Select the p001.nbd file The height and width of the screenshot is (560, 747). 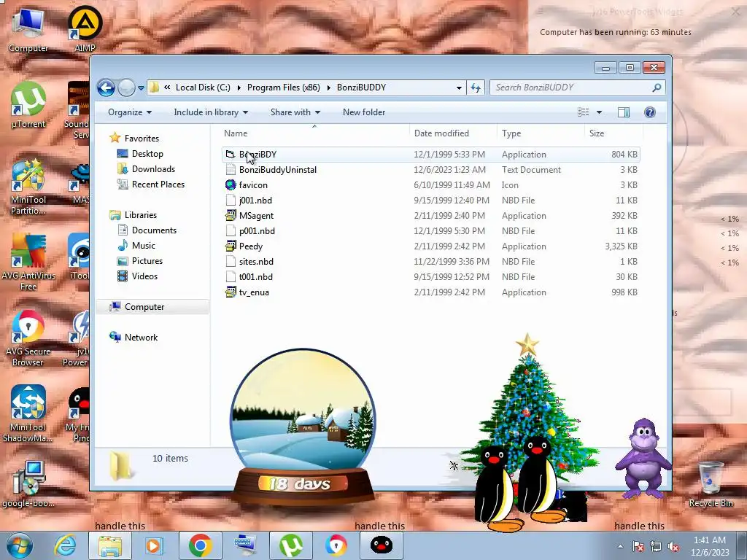pos(430,230)
